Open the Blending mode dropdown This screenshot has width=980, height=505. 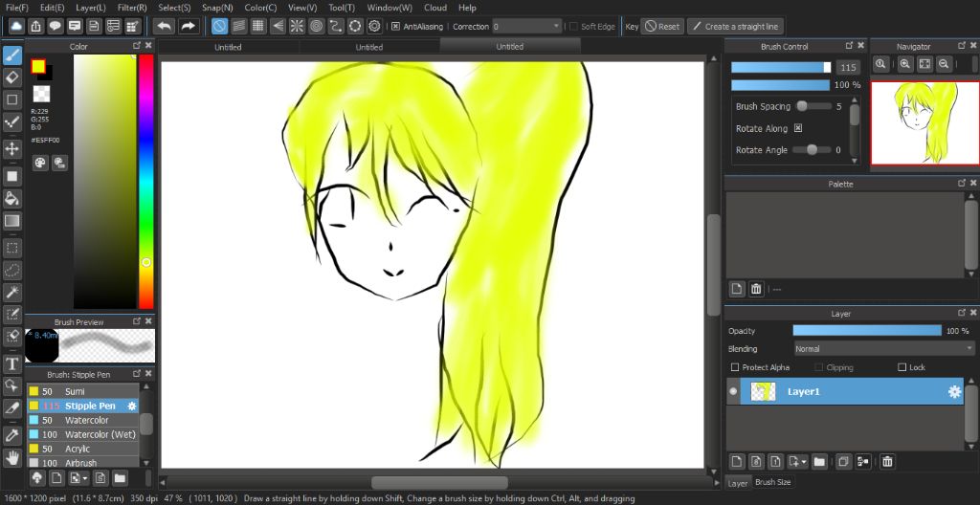click(883, 349)
